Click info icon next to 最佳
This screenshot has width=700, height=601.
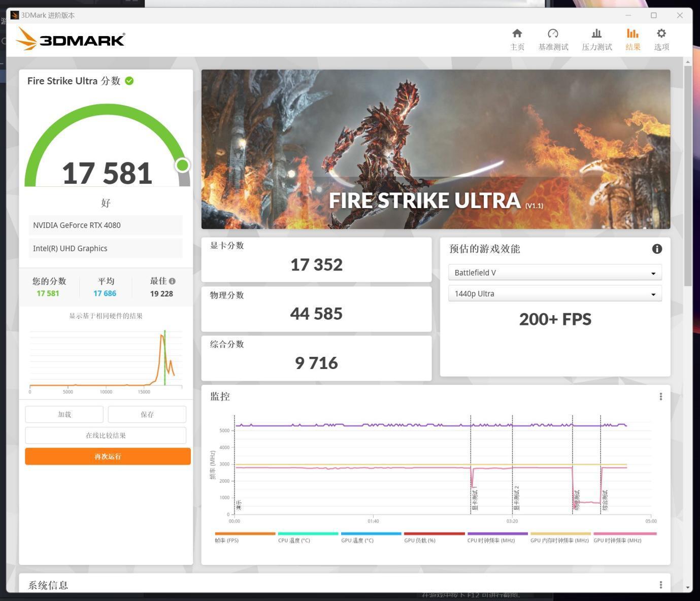click(172, 281)
